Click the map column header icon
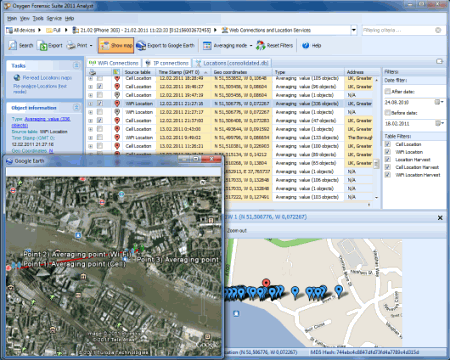 (116, 72)
